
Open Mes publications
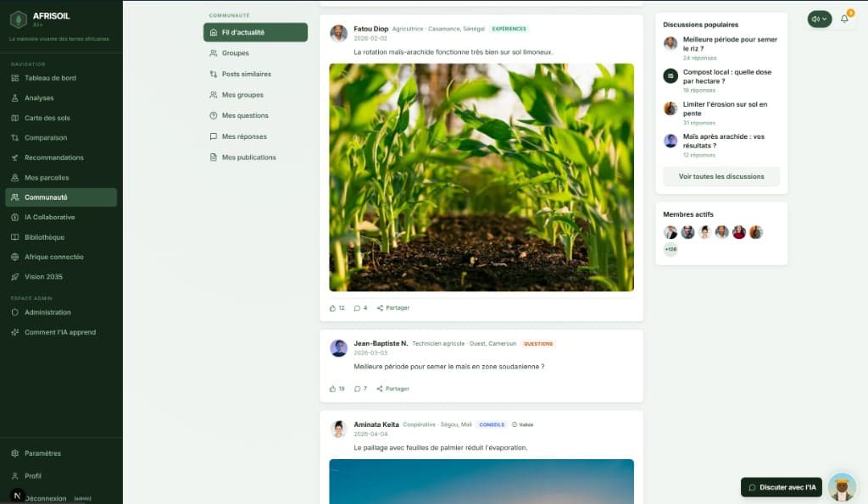tap(255, 158)
